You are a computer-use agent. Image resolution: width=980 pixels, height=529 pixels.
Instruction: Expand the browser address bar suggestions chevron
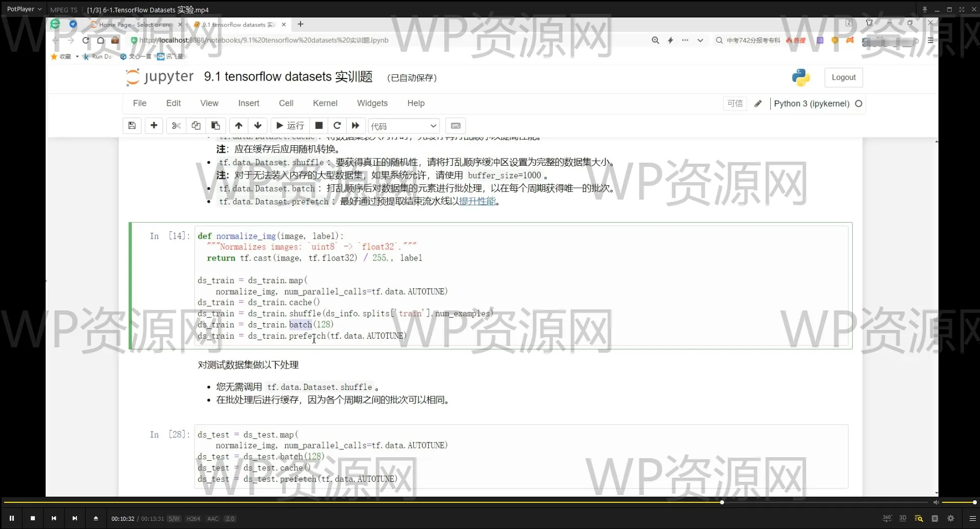coord(700,40)
